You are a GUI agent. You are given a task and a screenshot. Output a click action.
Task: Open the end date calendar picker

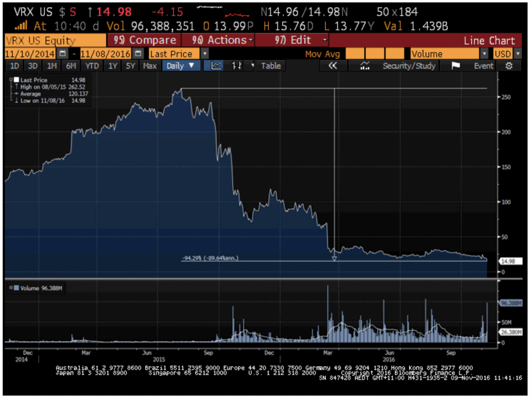138,54
